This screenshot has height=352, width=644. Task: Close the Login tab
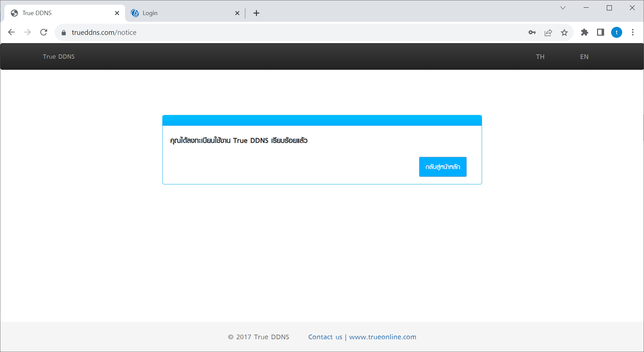click(237, 13)
